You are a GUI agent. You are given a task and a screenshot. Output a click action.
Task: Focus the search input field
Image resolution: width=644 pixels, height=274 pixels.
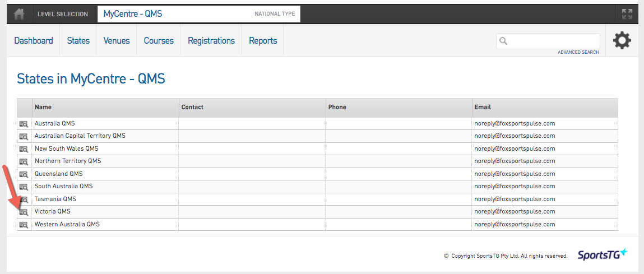tap(548, 41)
